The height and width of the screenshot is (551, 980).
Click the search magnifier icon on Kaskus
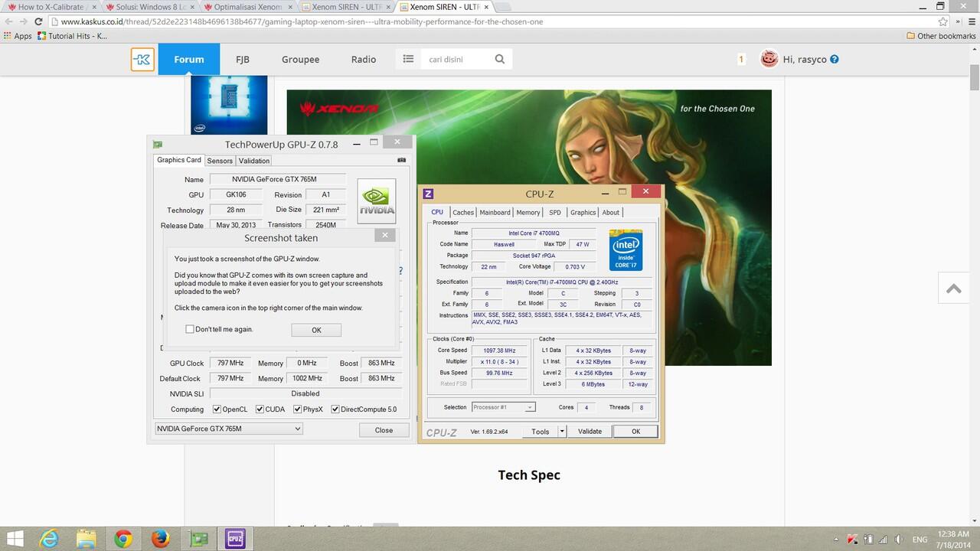click(500, 59)
